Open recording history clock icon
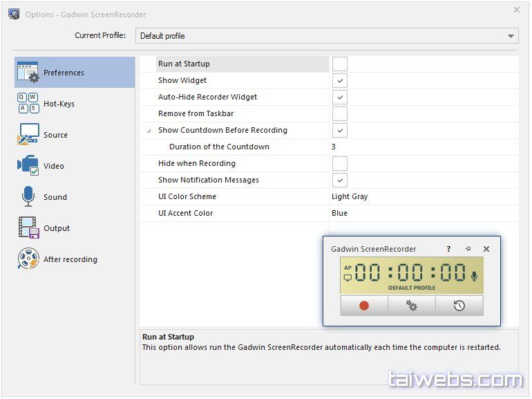 459,306
